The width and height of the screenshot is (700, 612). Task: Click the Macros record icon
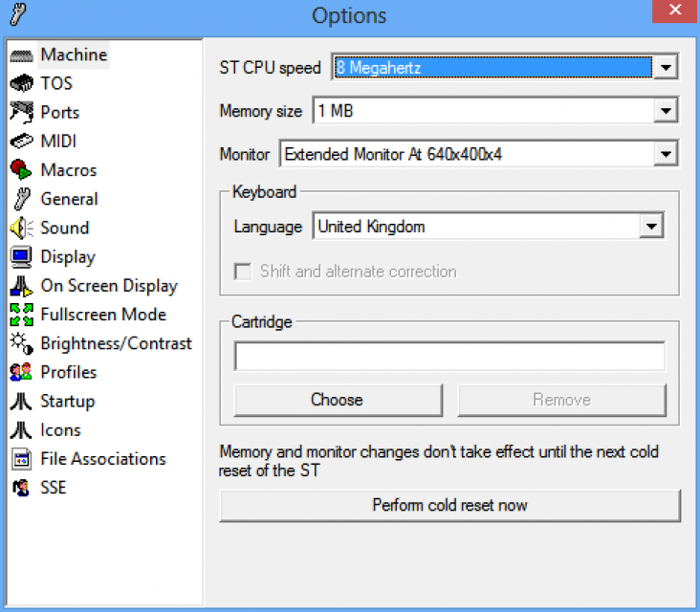point(21,170)
